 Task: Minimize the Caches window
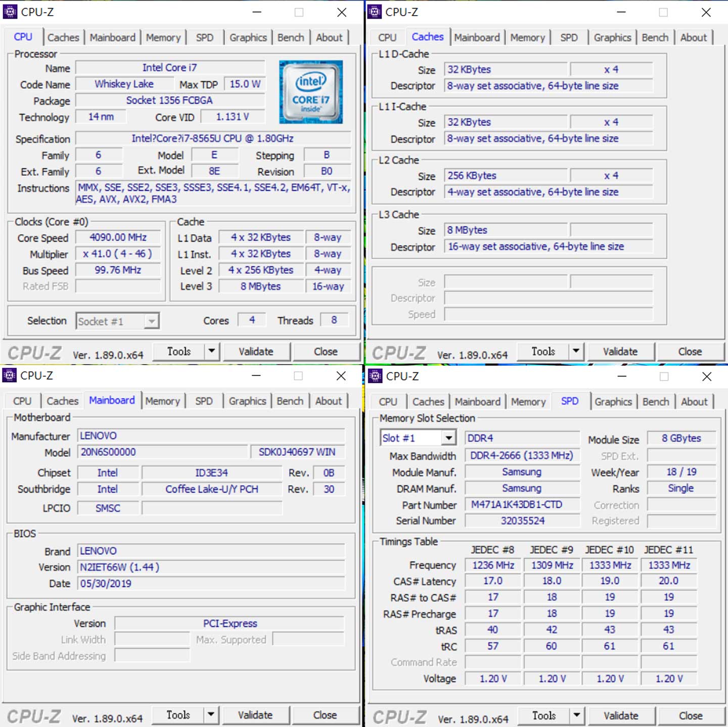[621, 12]
